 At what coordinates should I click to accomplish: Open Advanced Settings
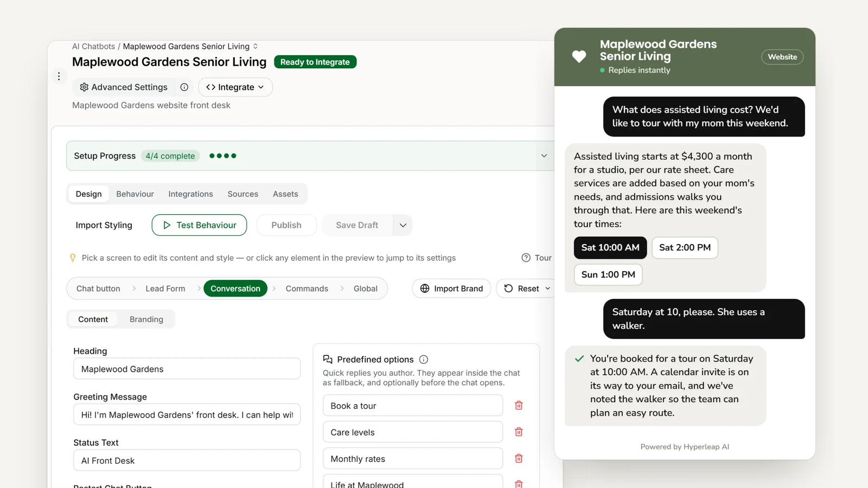[124, 87]
